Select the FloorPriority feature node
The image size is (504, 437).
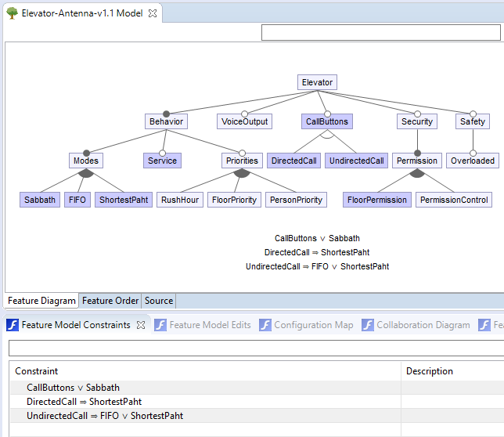234,200
